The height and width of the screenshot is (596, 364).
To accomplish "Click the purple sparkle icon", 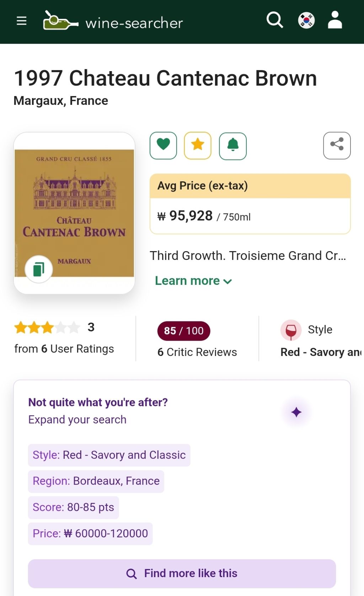I will coord(296,413).
